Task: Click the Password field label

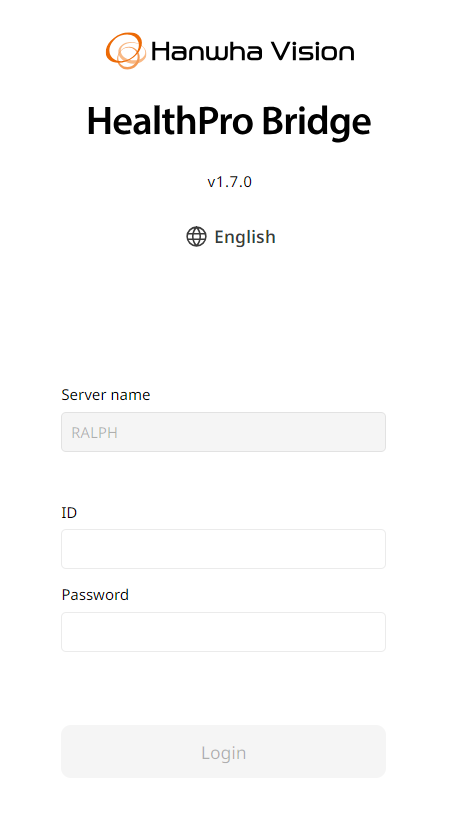Action: point(95,595)
